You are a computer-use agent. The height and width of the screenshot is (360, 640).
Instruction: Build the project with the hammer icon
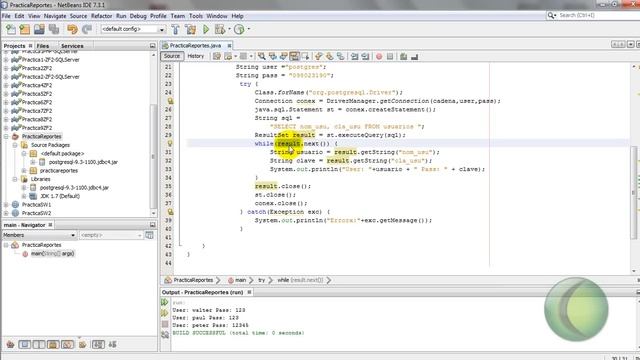[175, 29]
